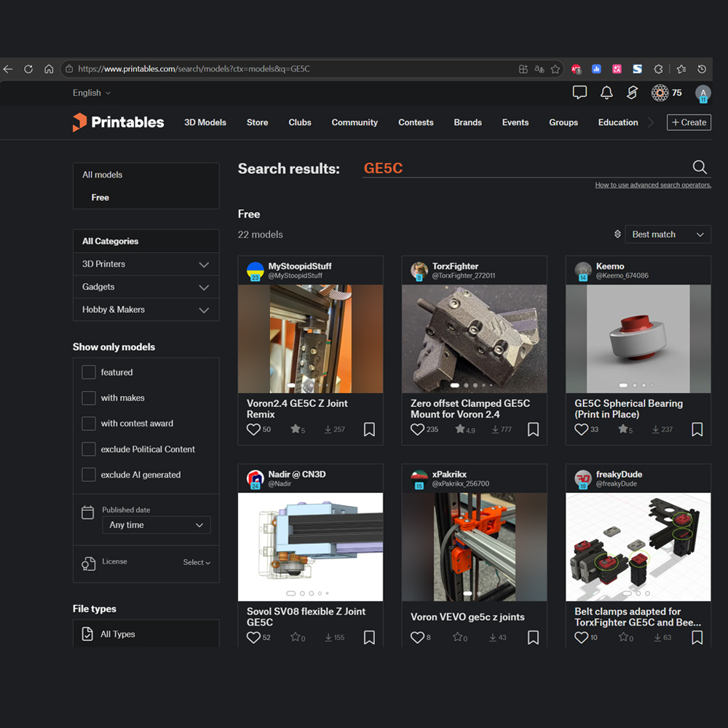Open the user profile avatar
The height and width of the screenshot is (728, 728).
(x=703, y=93)
